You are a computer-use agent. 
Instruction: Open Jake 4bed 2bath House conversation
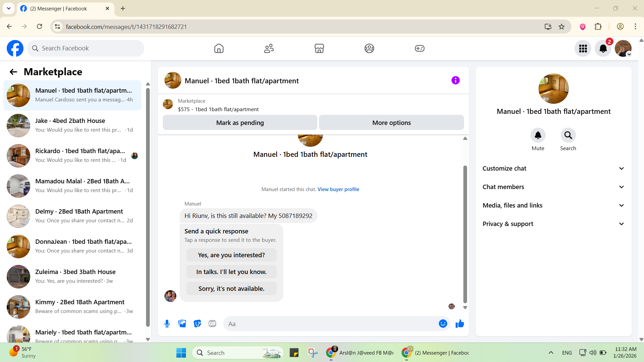[72, 126]
